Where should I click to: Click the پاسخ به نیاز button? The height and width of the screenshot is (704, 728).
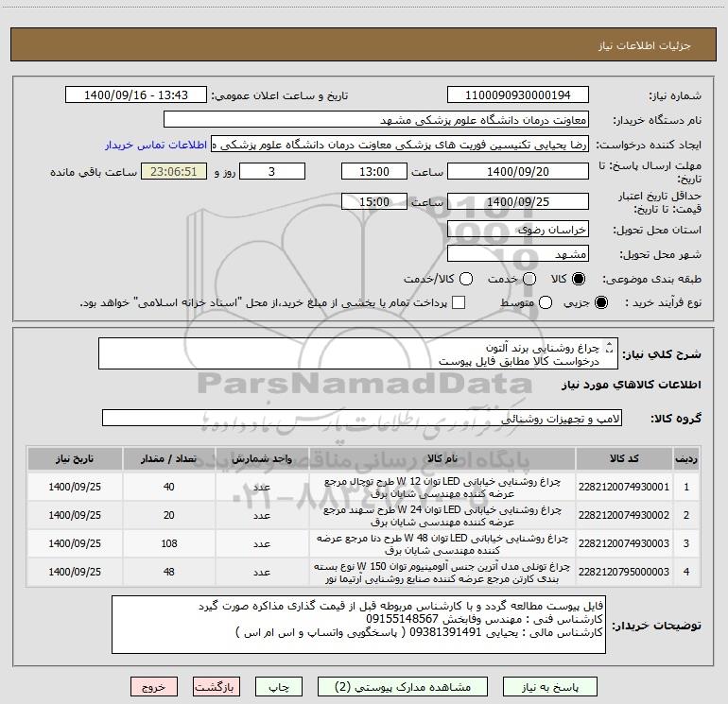pos(549,687)
